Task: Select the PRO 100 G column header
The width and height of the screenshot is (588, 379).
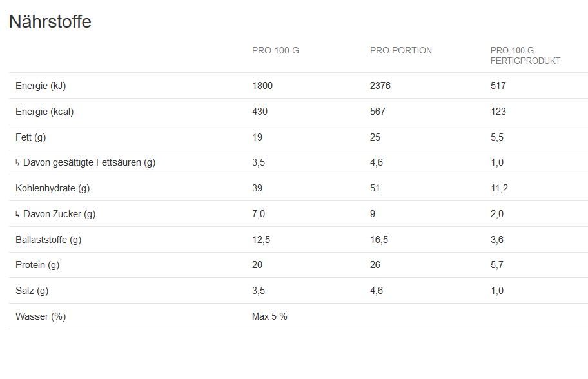Action: coord(275,50)
